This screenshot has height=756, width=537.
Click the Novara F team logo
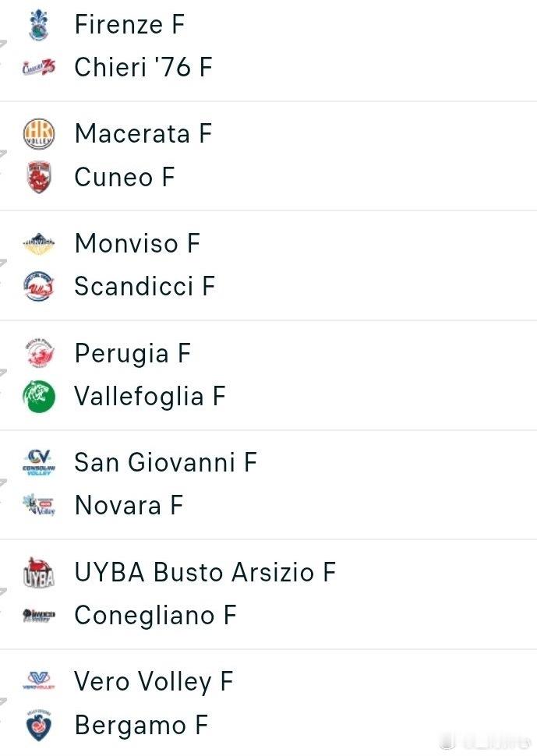(38, 506)
